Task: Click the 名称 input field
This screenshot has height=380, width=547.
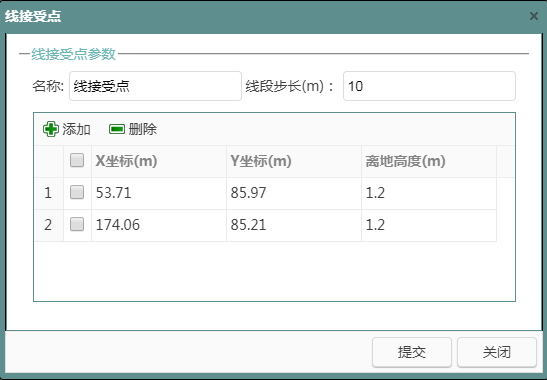Action: click(x=155, y=86)
